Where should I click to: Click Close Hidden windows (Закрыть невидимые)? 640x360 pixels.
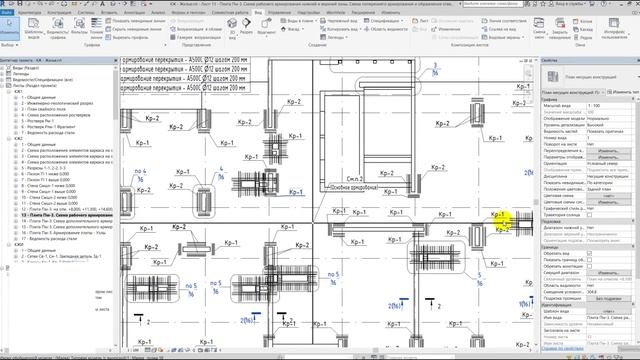560,28
